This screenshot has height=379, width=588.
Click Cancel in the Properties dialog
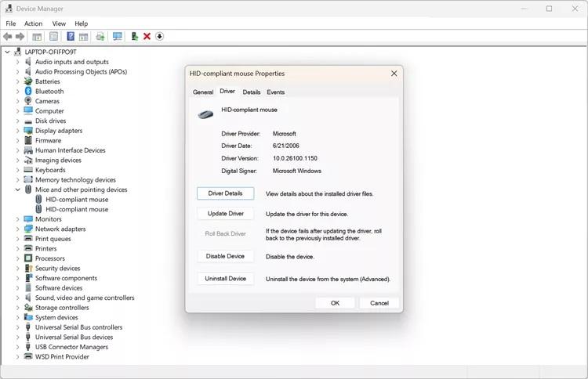click(379, 303)
